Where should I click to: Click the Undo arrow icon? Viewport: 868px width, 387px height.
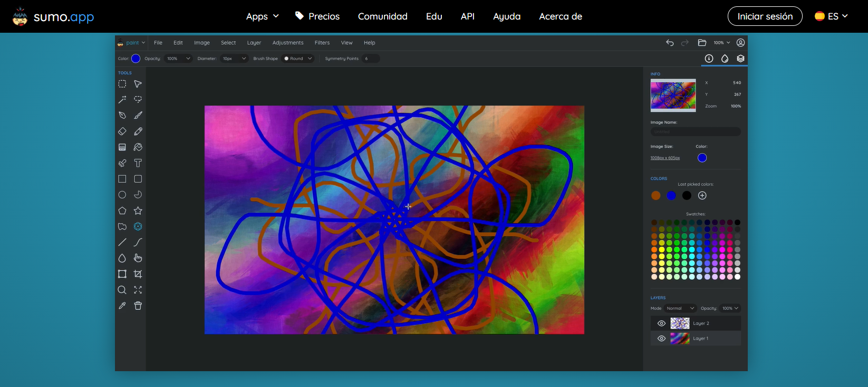[670, 43]
